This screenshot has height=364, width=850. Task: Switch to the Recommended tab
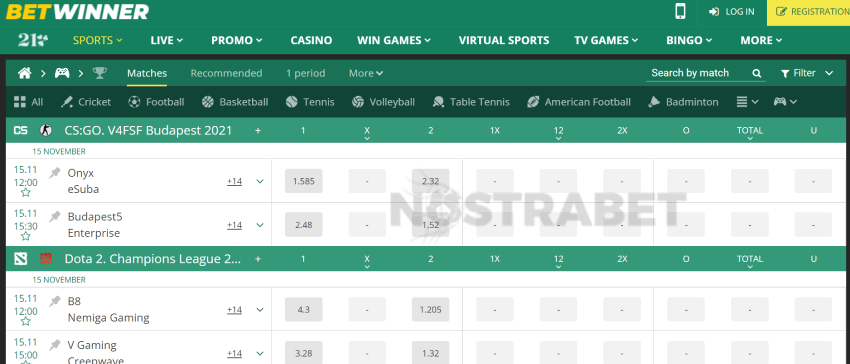pyautogui.click(x=226, y=73)
